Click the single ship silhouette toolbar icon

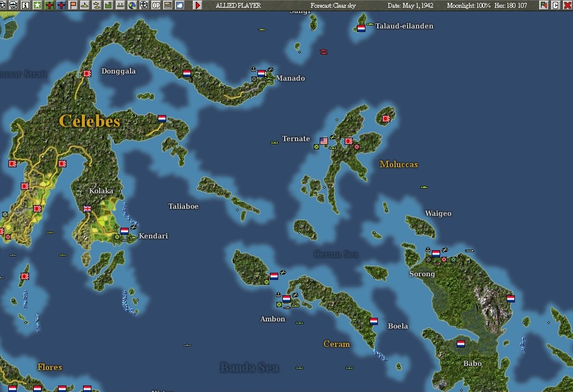pyautogui.click(x=84, y=5)
